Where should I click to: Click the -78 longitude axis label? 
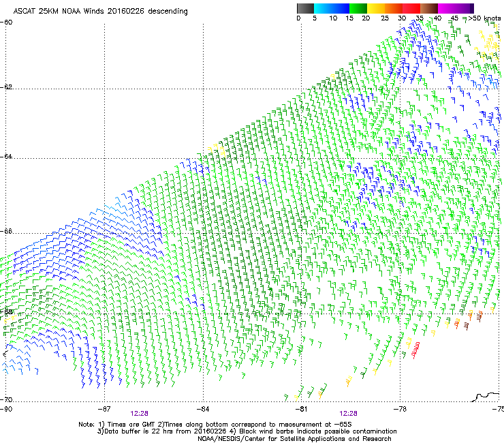(x=400, y=409)
